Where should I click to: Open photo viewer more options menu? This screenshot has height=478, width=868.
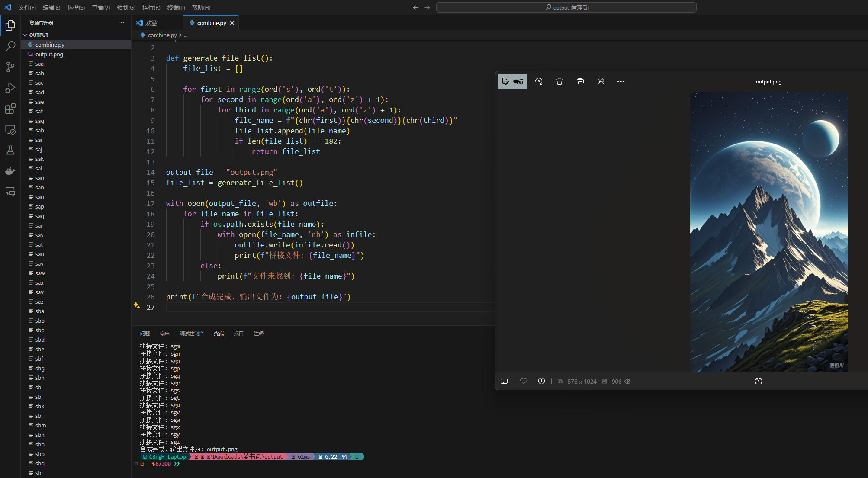(x=621, y=81)
